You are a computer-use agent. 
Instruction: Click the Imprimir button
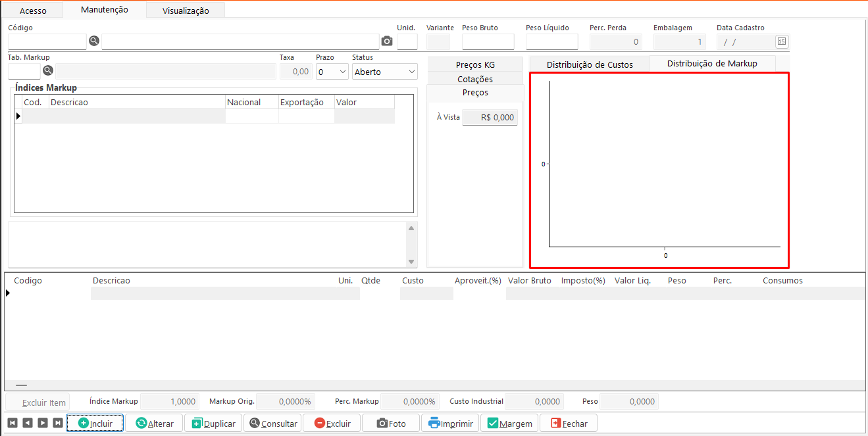(450, 423)
